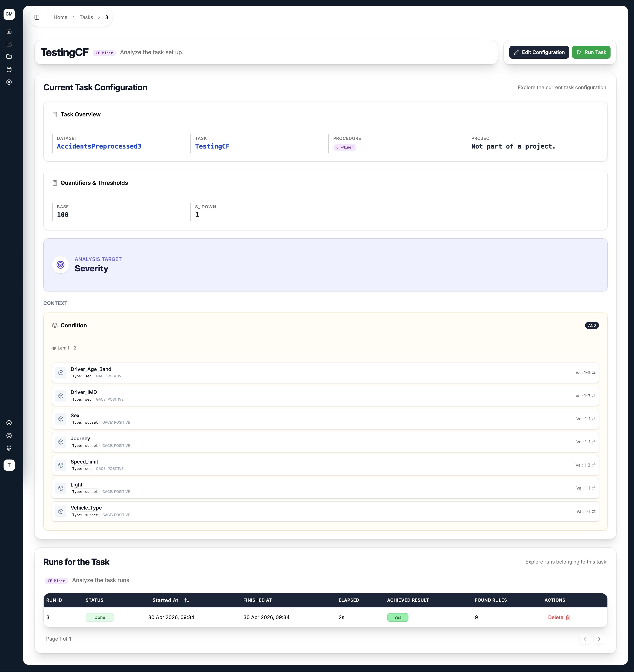This screenshot has height=672, width=634.
Task: Open the Projects folder icon in sidebar
Action: click(9, 57)
